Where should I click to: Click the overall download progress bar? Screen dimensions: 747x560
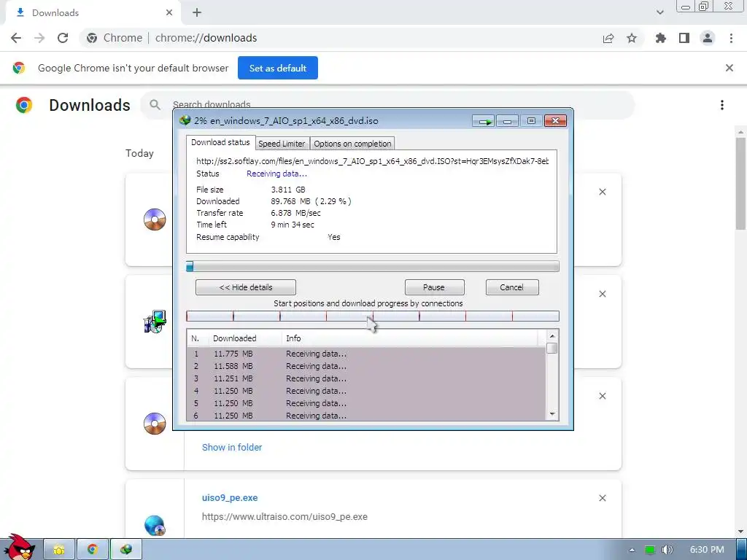[x=373, y=266]
